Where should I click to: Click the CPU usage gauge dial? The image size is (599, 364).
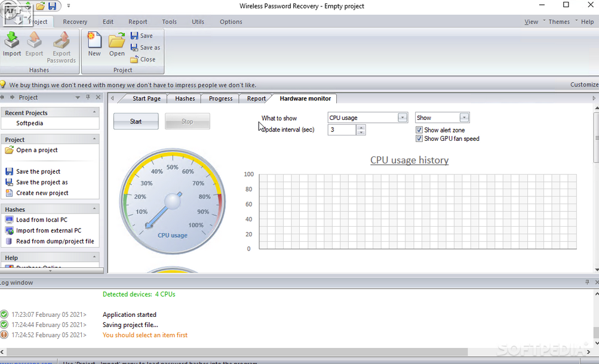172,201
